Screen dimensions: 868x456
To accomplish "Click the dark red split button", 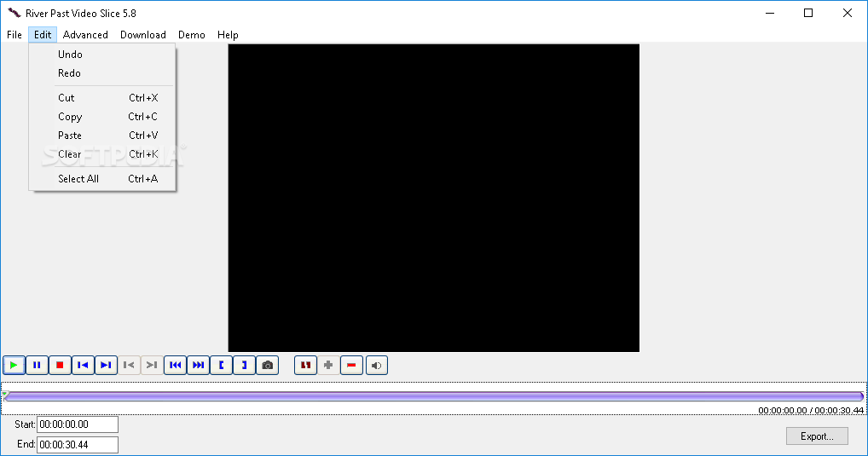I will point(305,366).
